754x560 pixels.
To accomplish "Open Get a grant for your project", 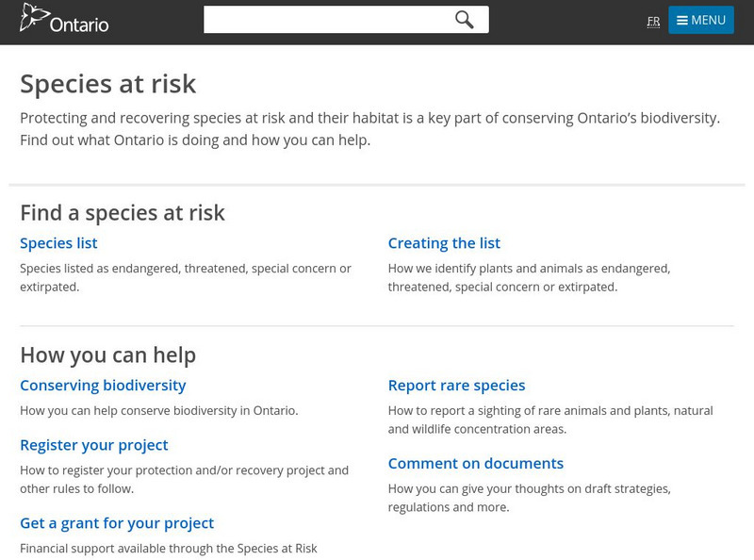I will coord(117,522).
